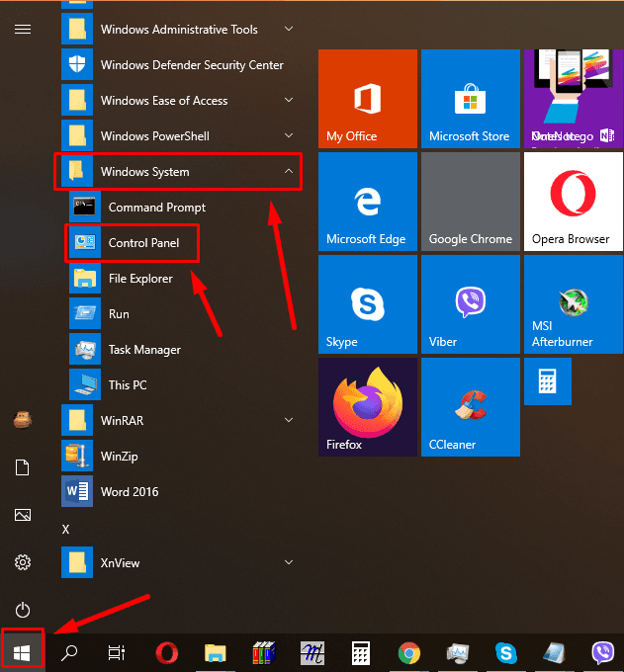Open Task View on the taskbar
The height and width of the screenshot is (672, 624).
coord(117,653)
